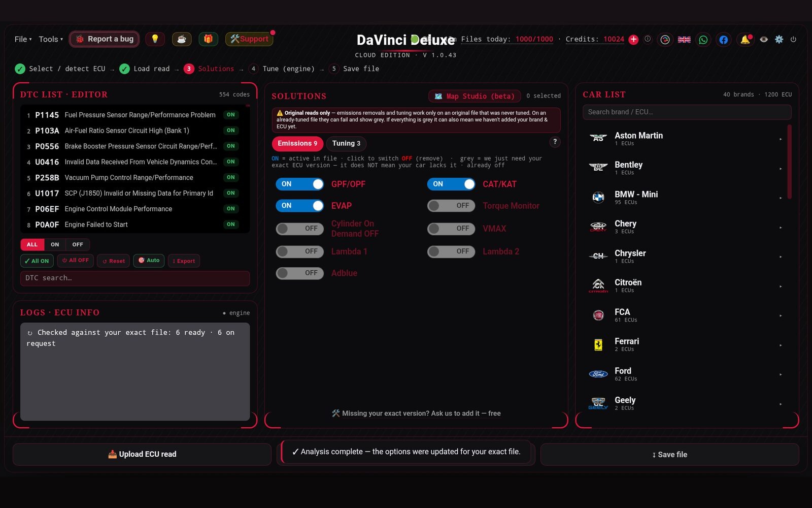Toggle the eye visibility icon
812x508 pixels.
[x=764, y=39]
